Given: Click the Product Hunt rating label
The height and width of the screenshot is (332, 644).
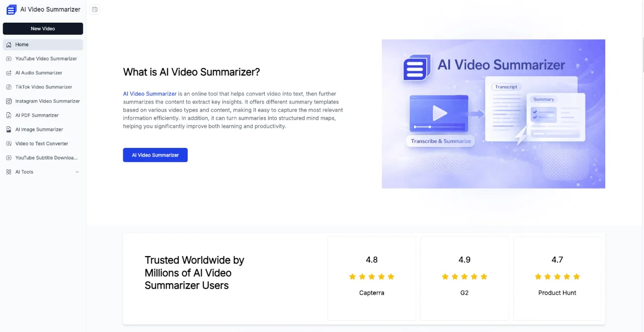Looking at the screenshot, I should click(x=557, y=293).
